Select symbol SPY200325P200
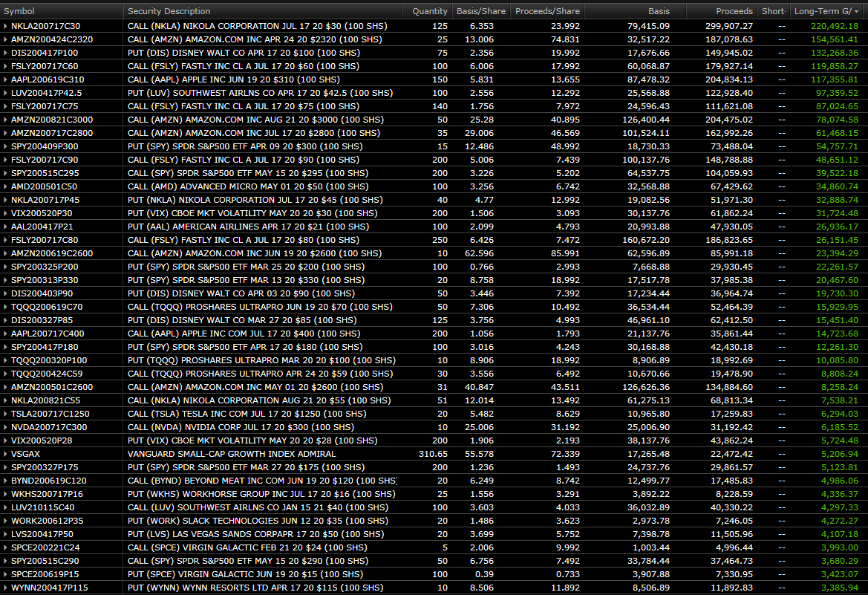The image size is (868, 595). point(45,267)
